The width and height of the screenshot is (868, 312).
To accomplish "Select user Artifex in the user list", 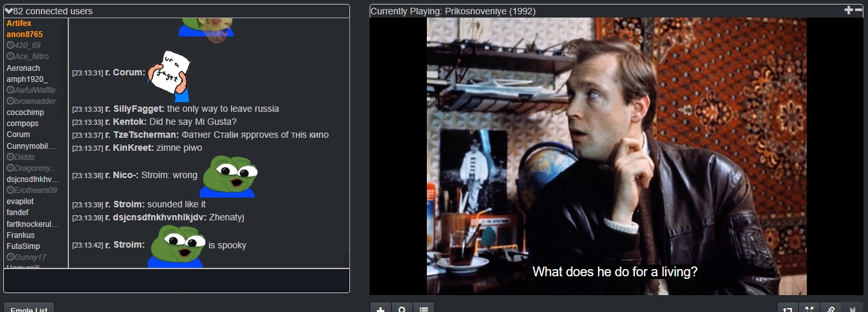I will pos(19,23).
